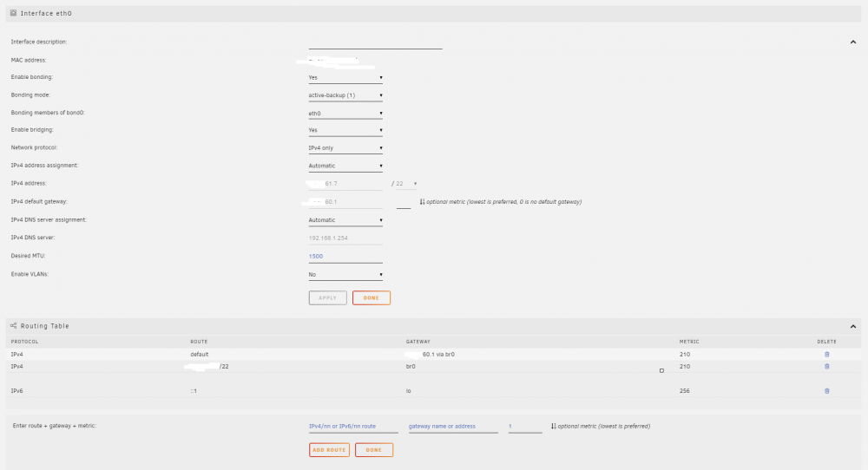Screen dimensions: 868x470
Task: Click DONE in Interface eth0 section
Action: tap(372, 298)
